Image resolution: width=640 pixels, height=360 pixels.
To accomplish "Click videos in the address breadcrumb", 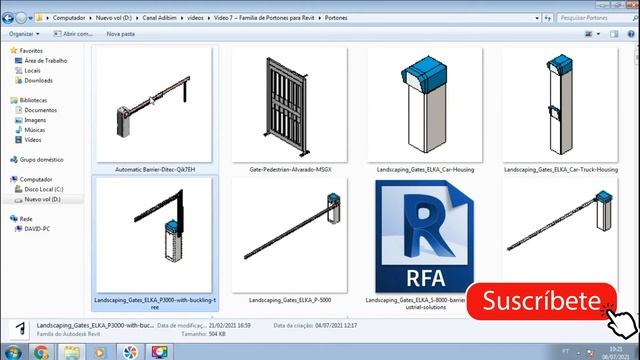I will pos(195,18).
